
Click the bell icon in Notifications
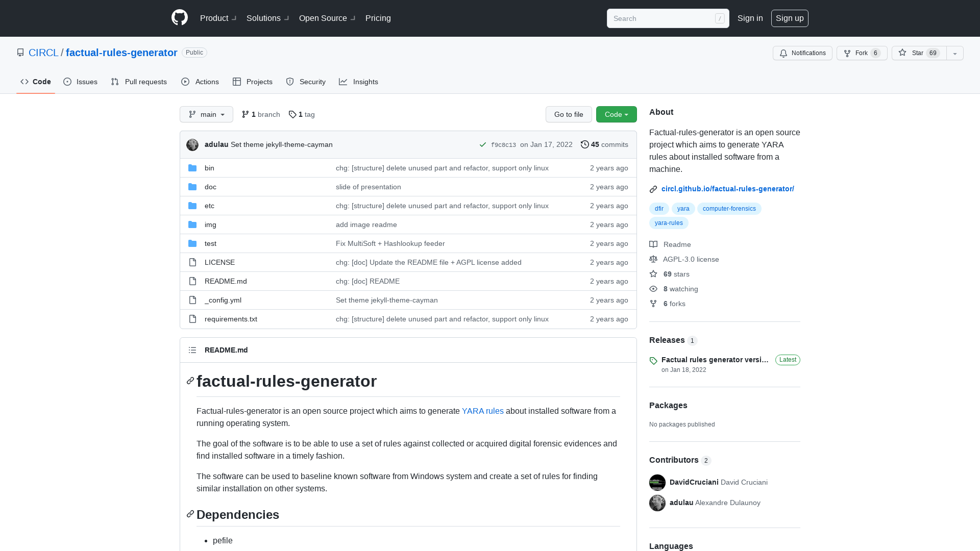tap(783, 53)
